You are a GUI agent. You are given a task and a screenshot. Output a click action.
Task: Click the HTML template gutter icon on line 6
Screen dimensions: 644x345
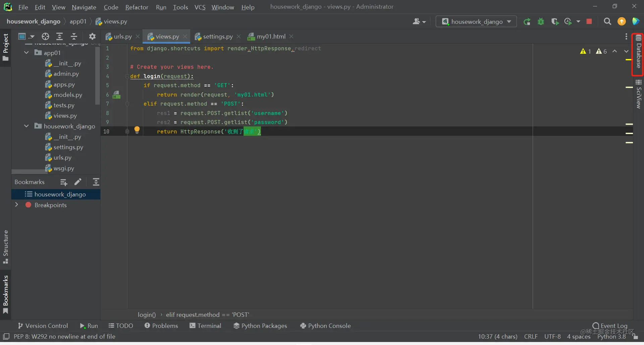116,95
